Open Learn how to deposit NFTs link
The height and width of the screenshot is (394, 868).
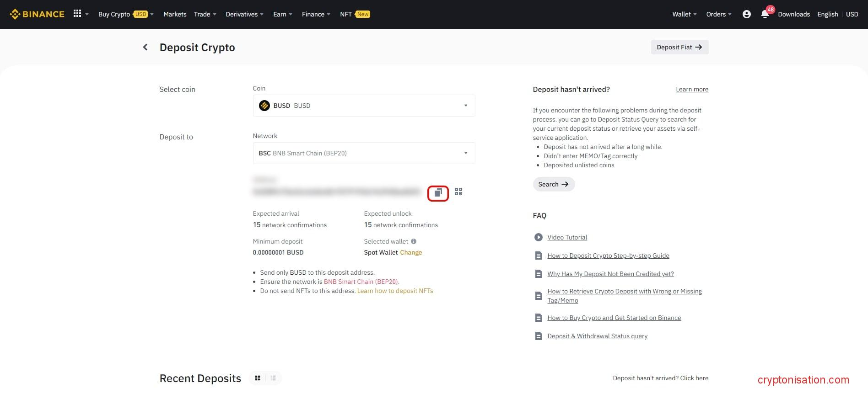(395, 291)
